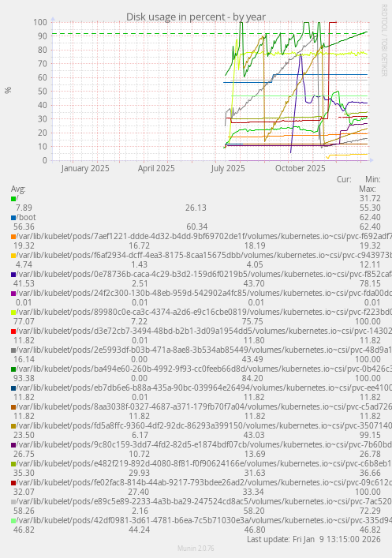
Task: Click the value 72.29
Action: pos(370,511)
